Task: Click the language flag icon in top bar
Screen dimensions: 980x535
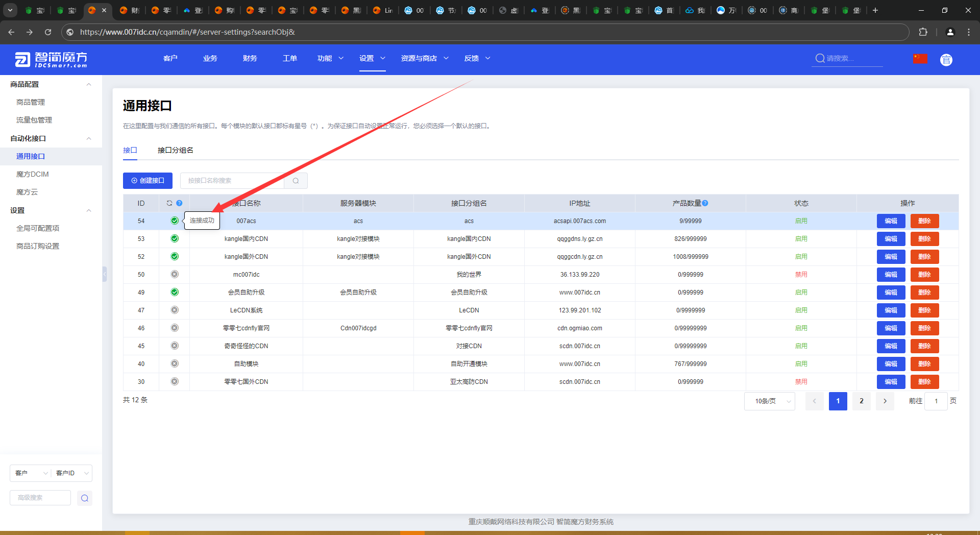Action: click(920, 59)
